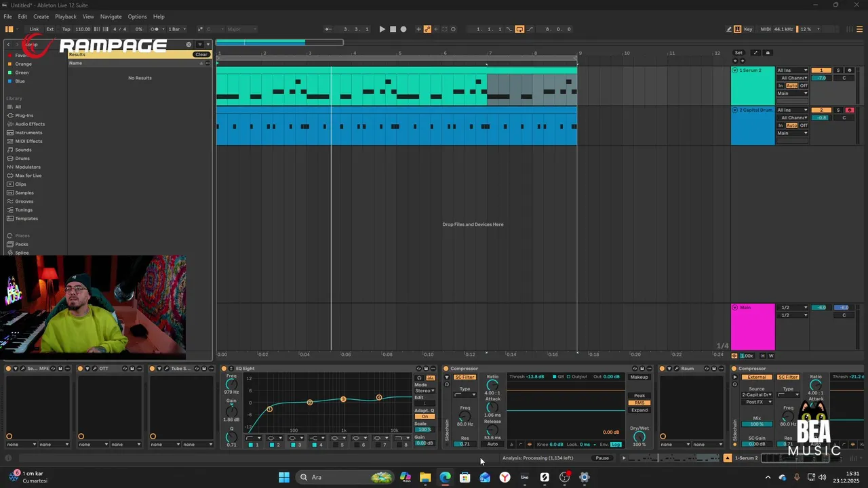
Task: Open the Create menu
Action: (x=41, y=16)
